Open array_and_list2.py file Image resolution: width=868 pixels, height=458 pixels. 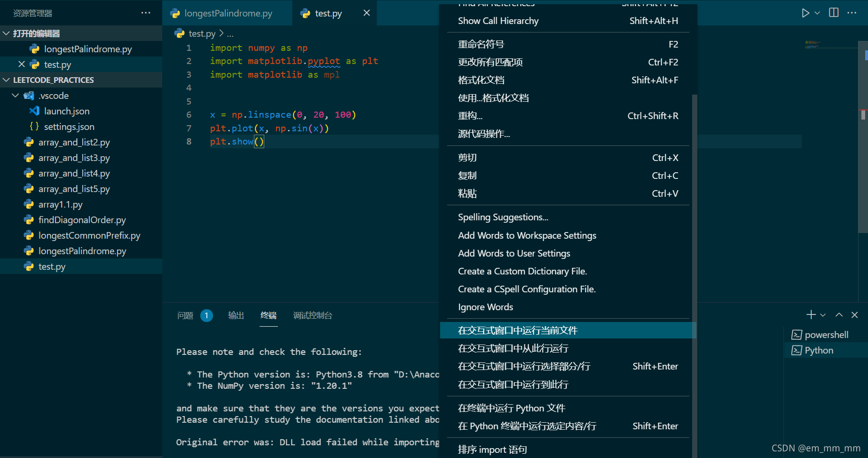click(x=81, y=142)
